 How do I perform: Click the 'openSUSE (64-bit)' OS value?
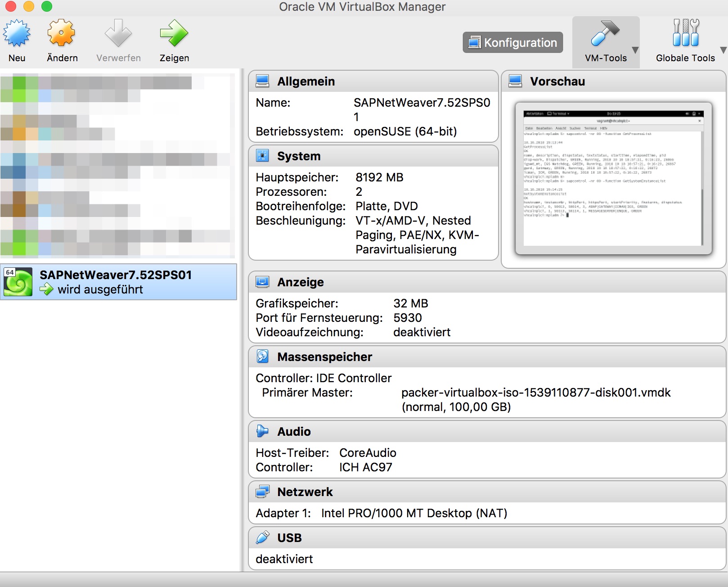405,131
